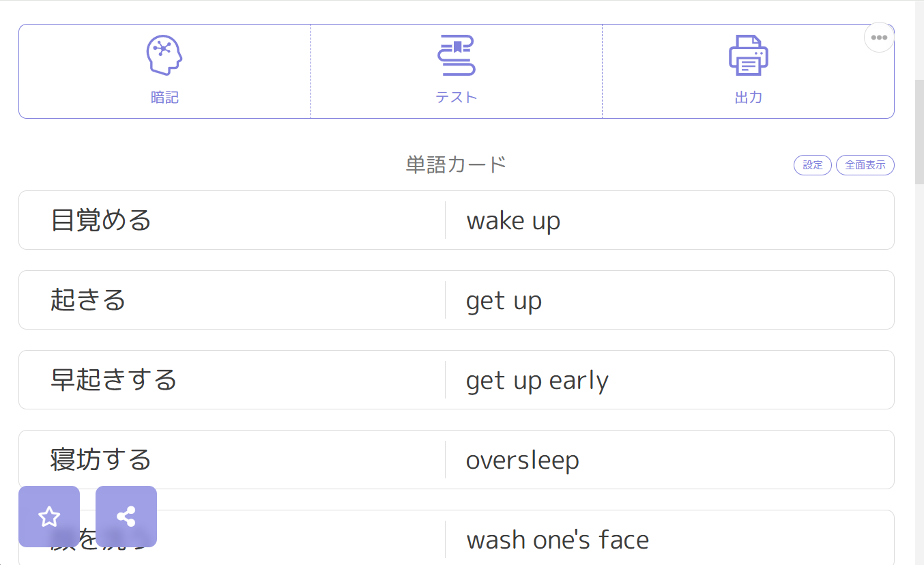The image size is (924, 565).
Task: Select the 出力 label
Action: [x=748, y=98]
